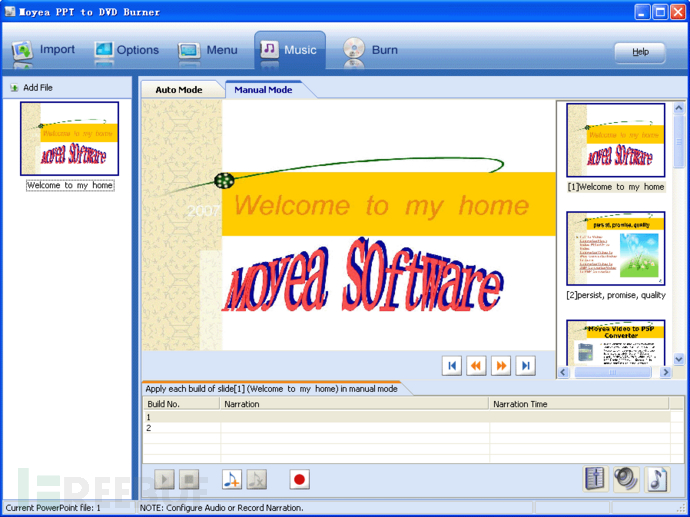Click the main slide preview image
Image resolution: width=690 pixels, height=517 pixels.
pyautogui.click(x=349, y=225)
